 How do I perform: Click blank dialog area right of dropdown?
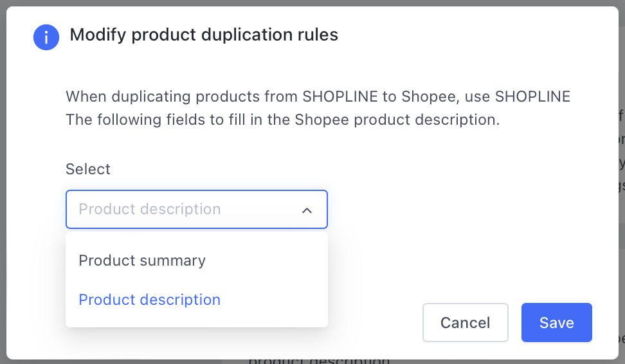coord(458,209)
